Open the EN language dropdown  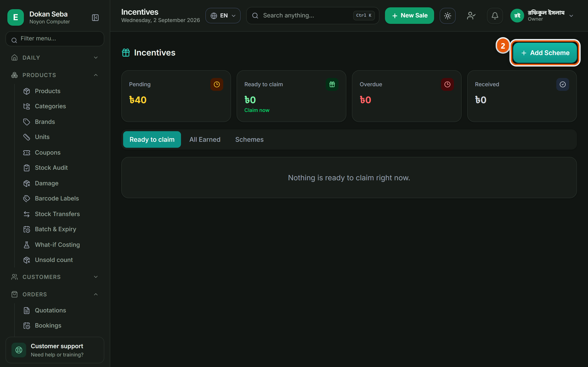[x=223, y=16]
